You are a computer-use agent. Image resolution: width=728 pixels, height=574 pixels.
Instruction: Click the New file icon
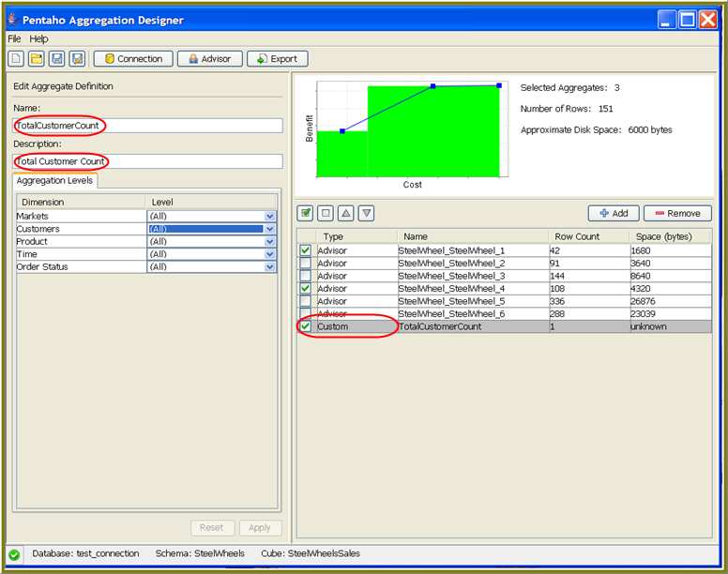16,59
